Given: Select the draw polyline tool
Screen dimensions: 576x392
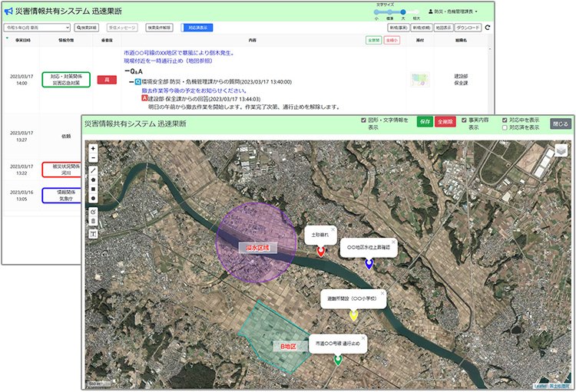Looking at the screenshot, I should [x=94, y=170].
